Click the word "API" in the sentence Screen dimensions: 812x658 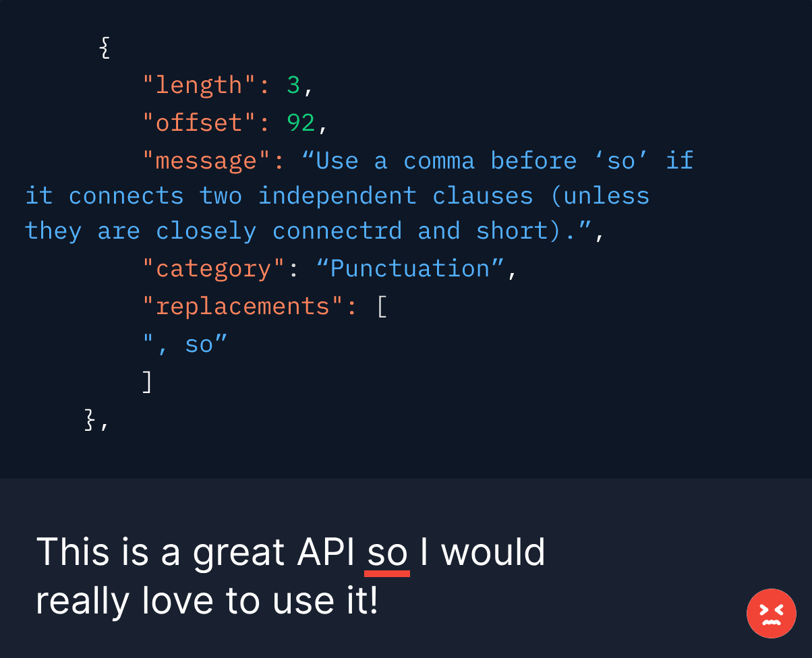click(326, 552)
